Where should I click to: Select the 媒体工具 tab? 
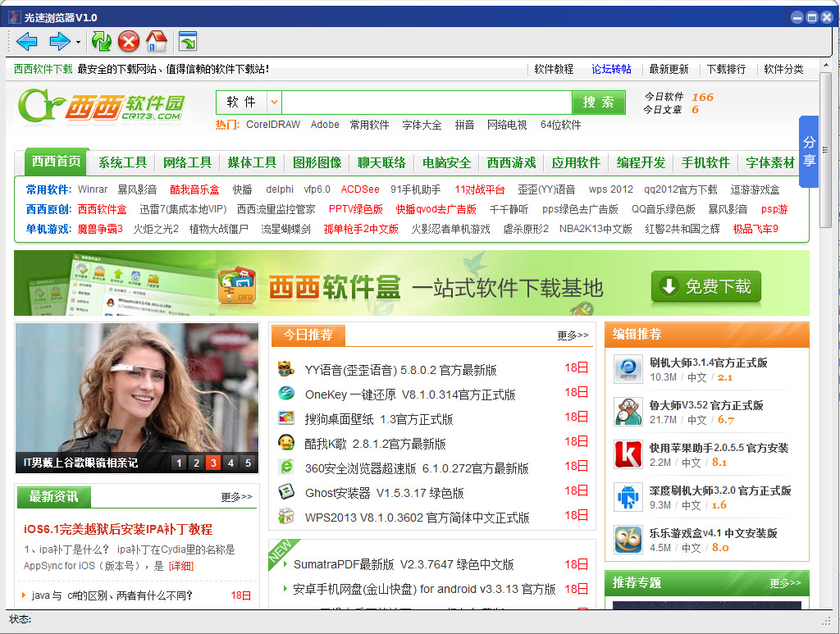coord(252,162)
